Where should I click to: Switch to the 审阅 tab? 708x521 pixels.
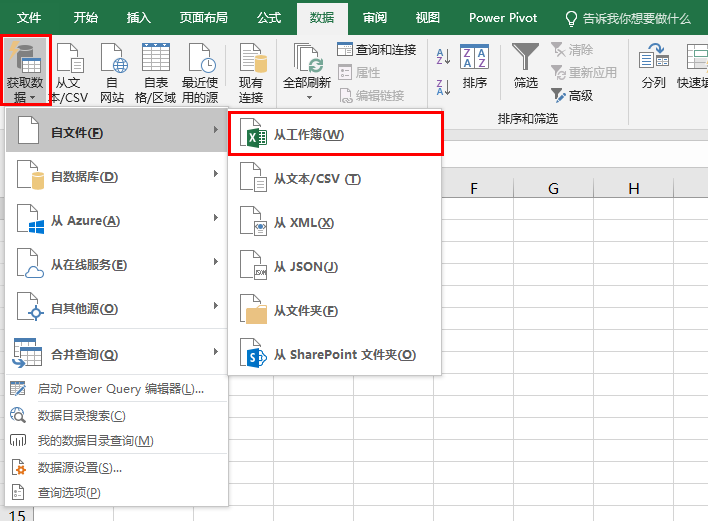(375, 18)
